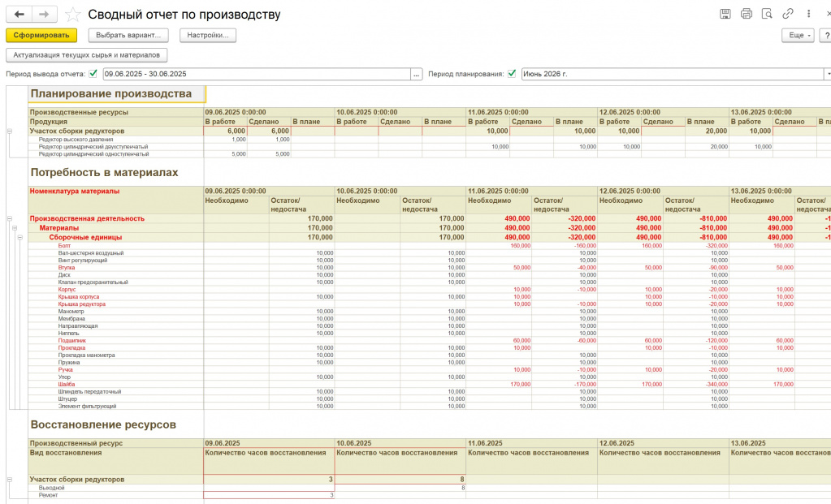Screen dimensions: 831x504
Task: Open report 'Настройки...'
Action: click(208, 35)
